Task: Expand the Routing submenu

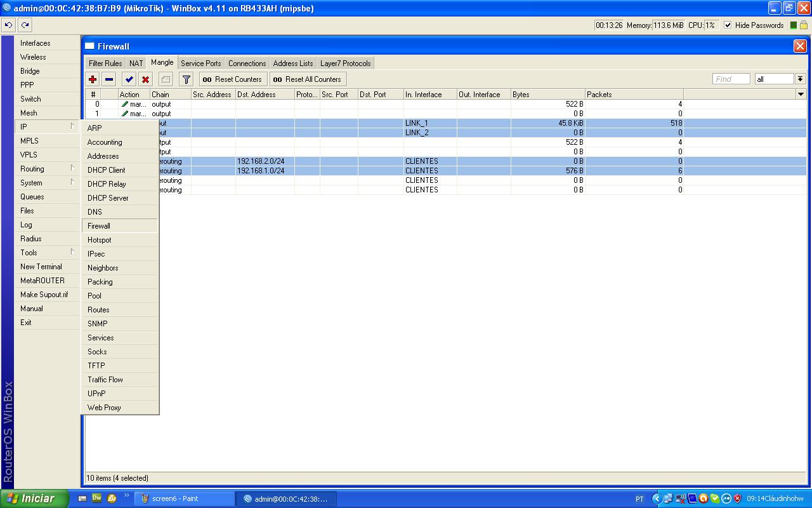Action: pos(46,168)
